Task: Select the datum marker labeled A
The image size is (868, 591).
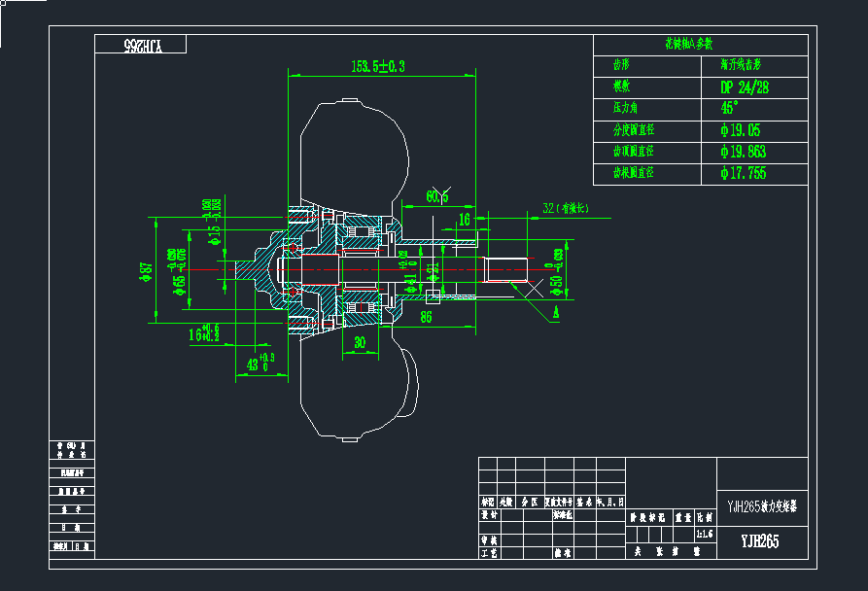Action: 555,312
